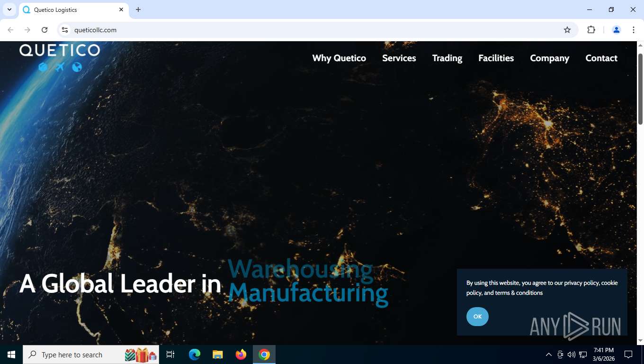This screenshot has height=364, width=644.
Task: Open Chrome profile avatar
Action: [617, 30]
